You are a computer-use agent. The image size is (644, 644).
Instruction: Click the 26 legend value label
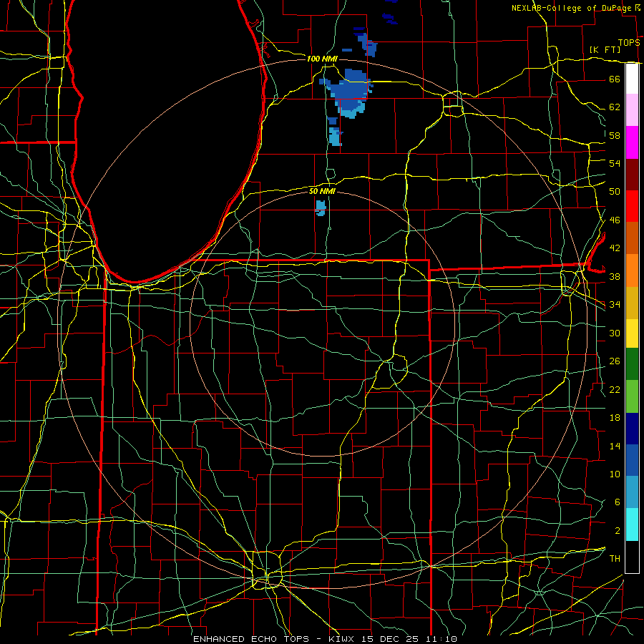click(615, 361)
